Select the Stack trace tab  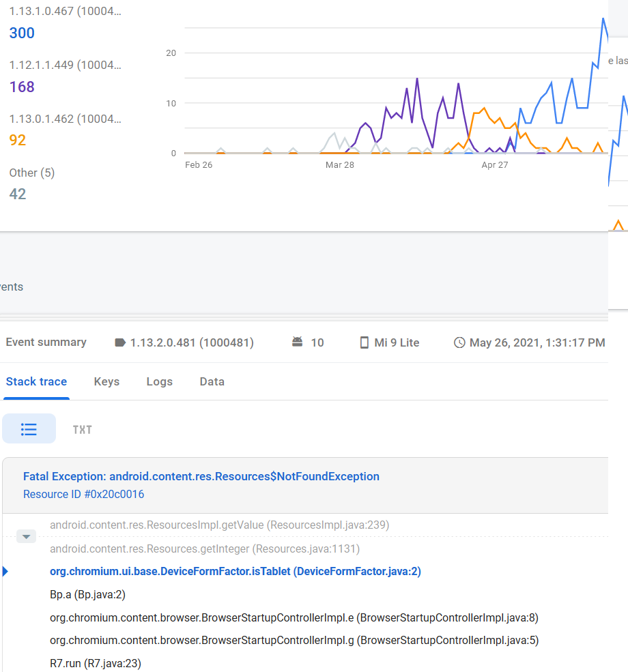tap(36, 381)
